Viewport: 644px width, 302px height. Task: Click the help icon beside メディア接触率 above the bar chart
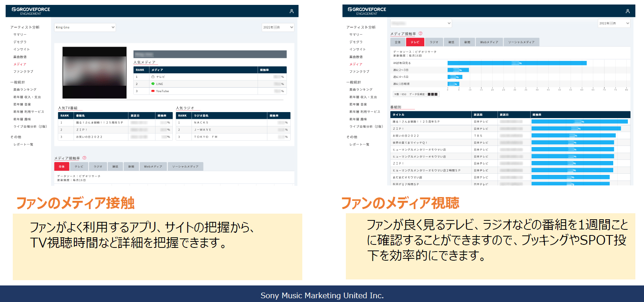tap(421, 33)
